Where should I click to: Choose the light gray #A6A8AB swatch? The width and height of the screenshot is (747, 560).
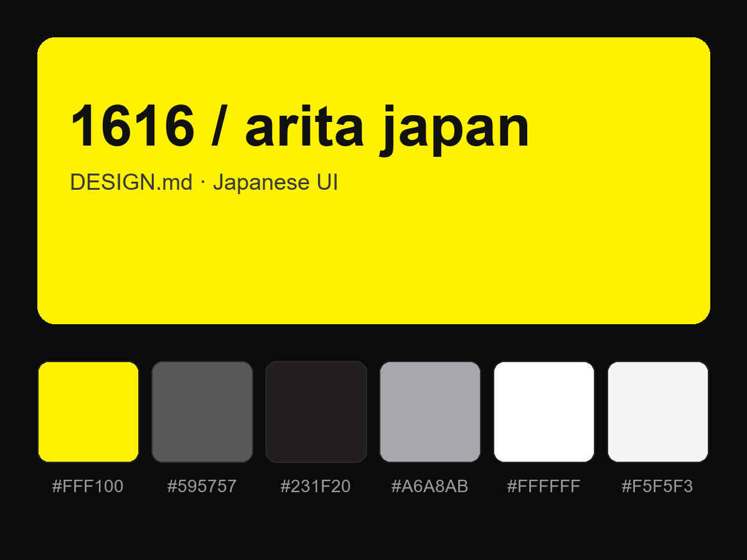pos(430,412)
